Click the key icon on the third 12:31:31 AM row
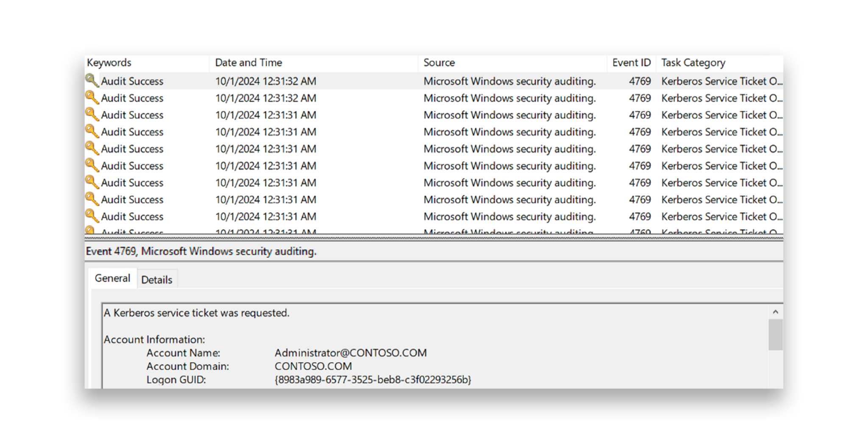The image size is (868, 444). 92,149
